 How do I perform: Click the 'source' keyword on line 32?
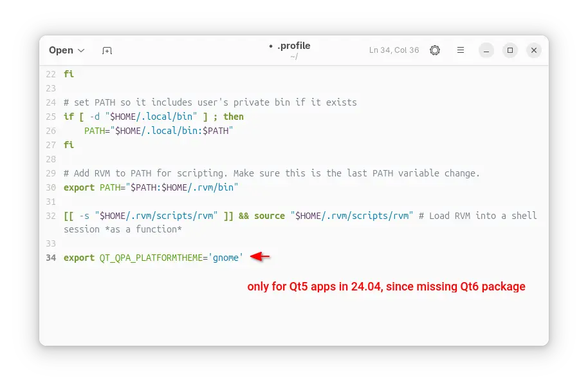[269, 216]
